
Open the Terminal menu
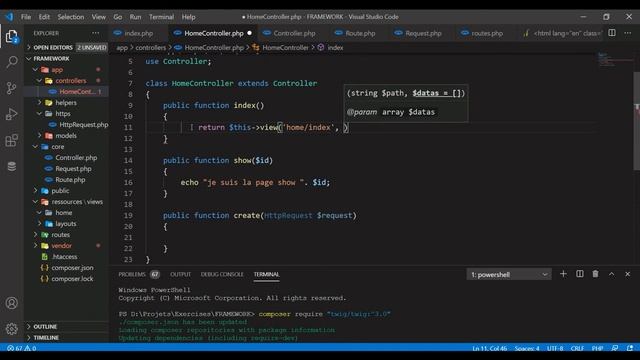161,17
